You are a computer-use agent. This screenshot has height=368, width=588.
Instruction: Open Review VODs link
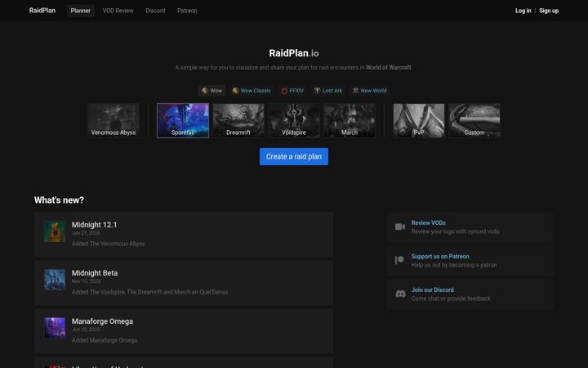428,222
